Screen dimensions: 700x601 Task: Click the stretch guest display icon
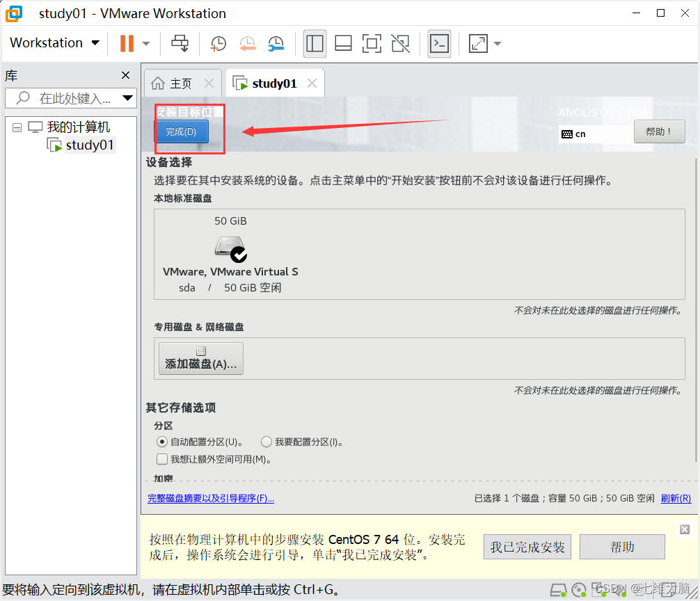[x=478, y=43]
